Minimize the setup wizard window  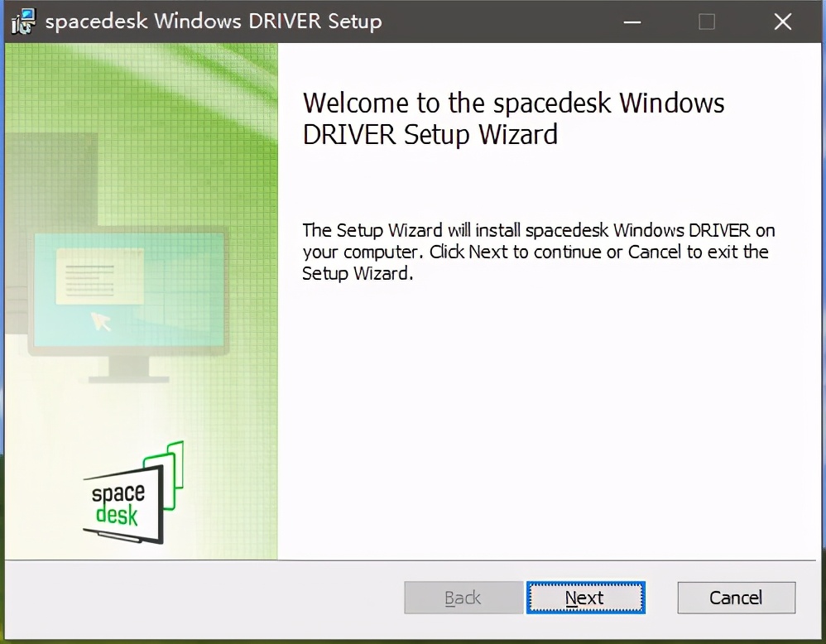(x=631, y=22)
